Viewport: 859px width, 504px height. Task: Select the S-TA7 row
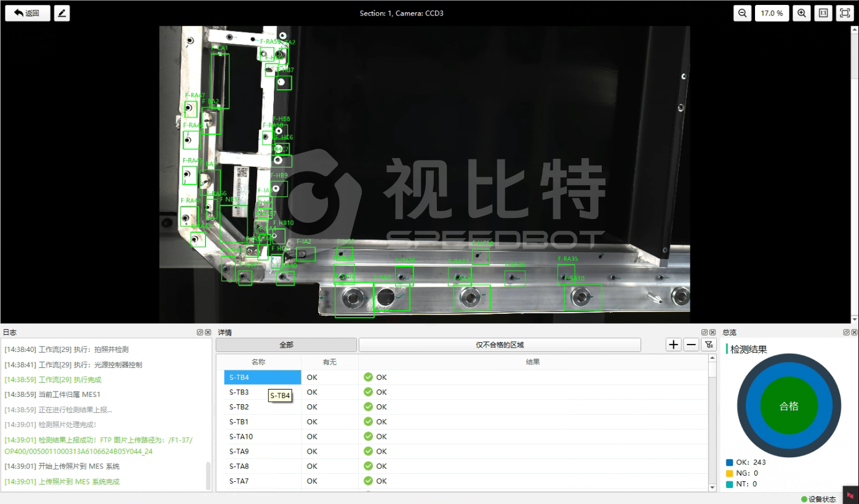point(466,481)
